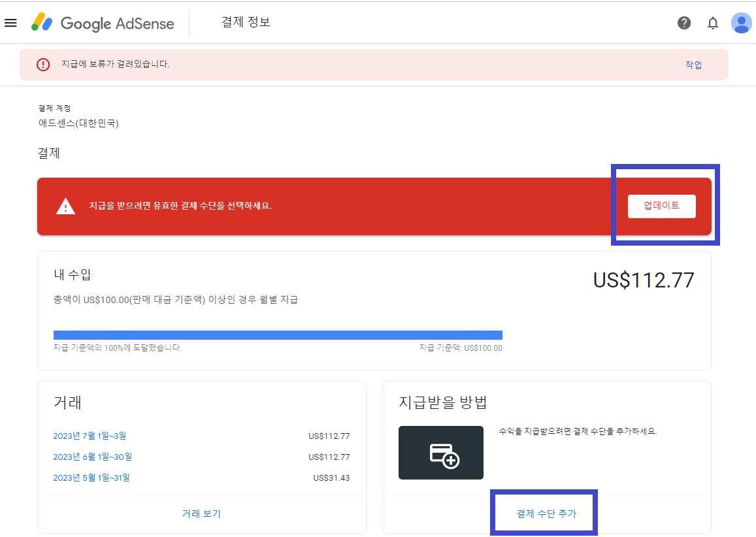Open the 작업 link for payment hold
Image resolution: width=756 pixels, height=537 pixels.
[693, 65]
